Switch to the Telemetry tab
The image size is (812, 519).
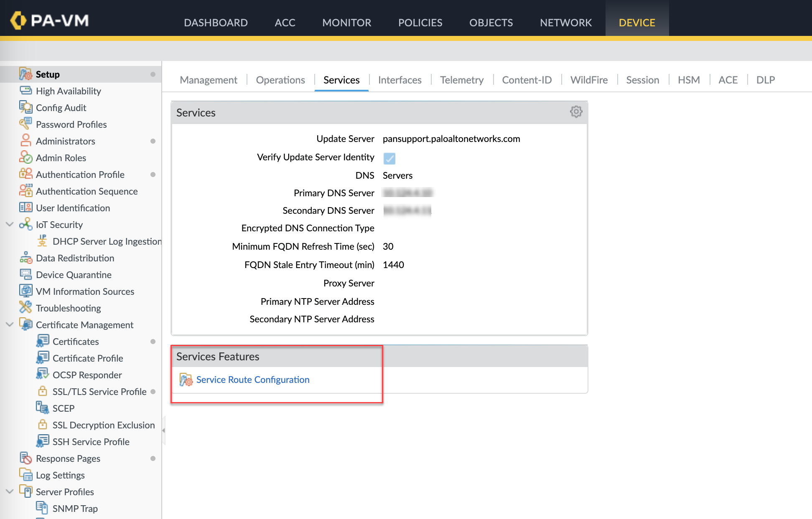click(x=461, y=80)
